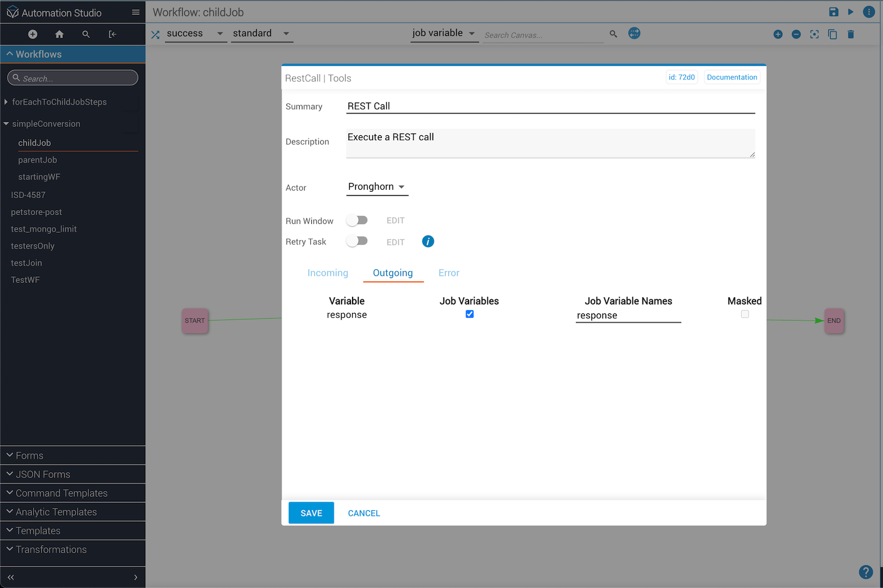Delete selection with trash icon
The image size is (883, 588).
click(850, 34)
